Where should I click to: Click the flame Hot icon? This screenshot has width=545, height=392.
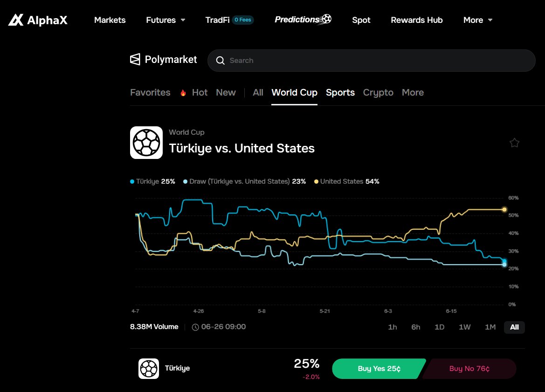[x=183, y=93]
